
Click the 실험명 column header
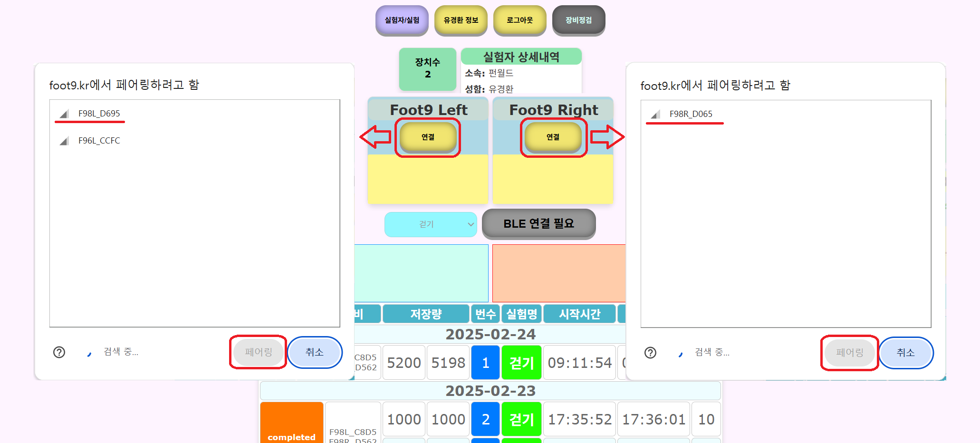click(x=522, y=314)
